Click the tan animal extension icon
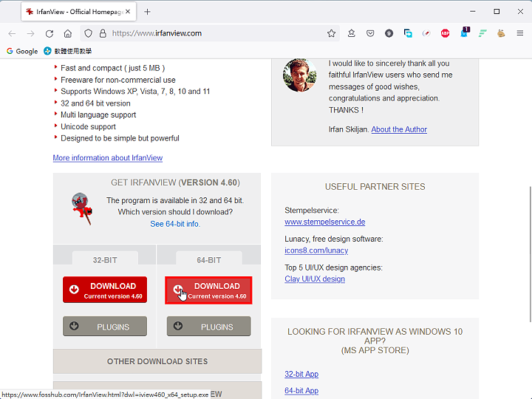532x399 pixels. click(x=501, y=33)
